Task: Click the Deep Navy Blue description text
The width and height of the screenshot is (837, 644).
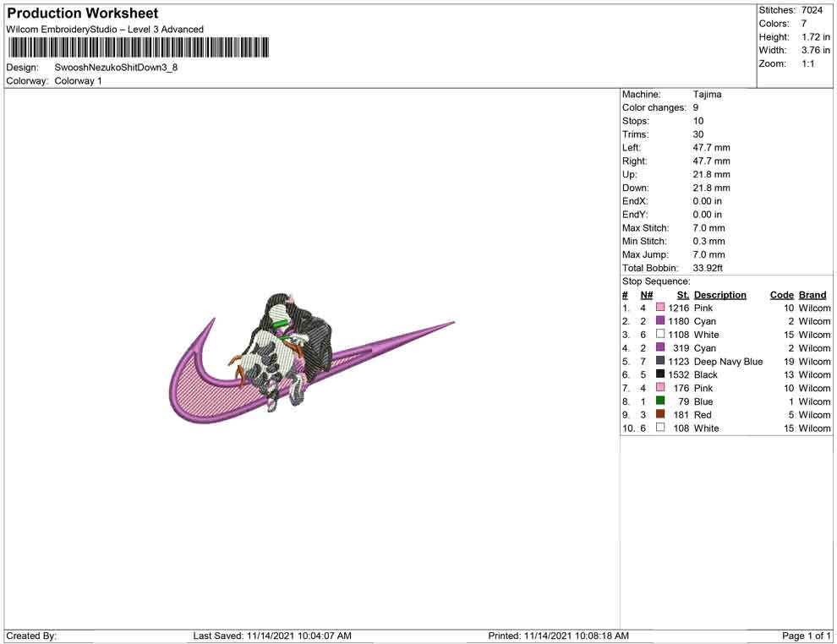Action: [x=728, y=361]
